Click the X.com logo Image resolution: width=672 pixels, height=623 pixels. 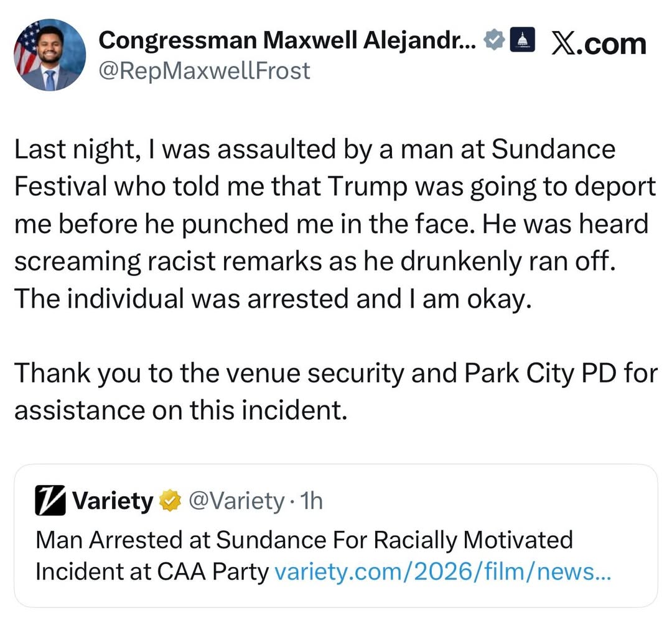(x=598, y=42)
